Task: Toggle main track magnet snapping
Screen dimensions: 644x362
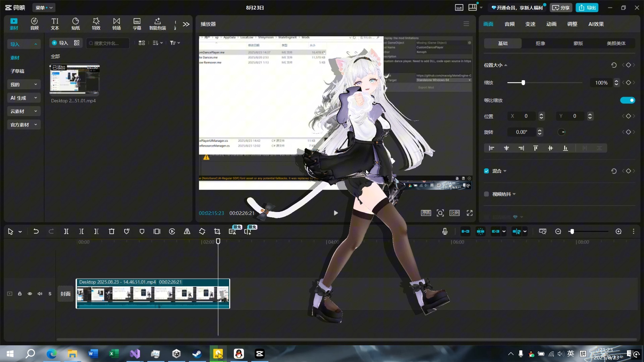Action: 466,231
